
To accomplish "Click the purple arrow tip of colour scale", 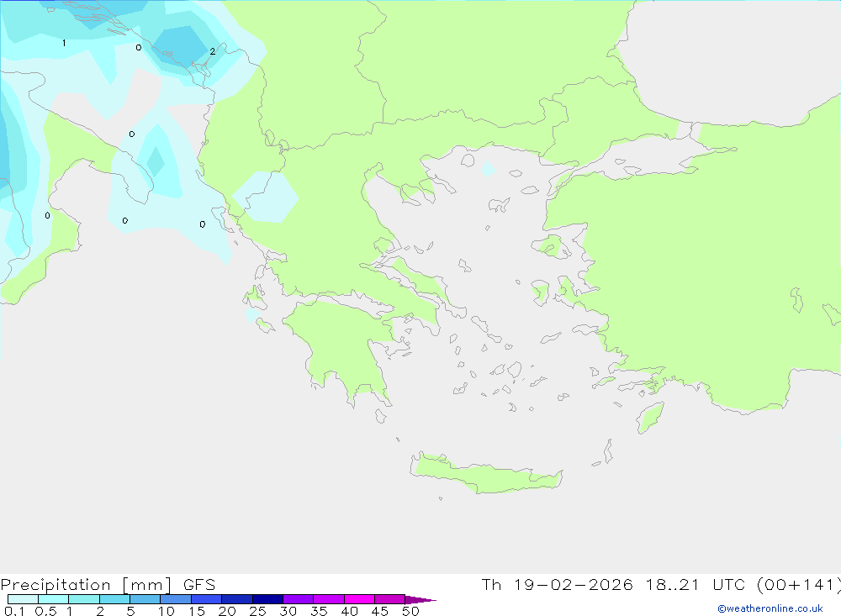I will pos(420,600).
